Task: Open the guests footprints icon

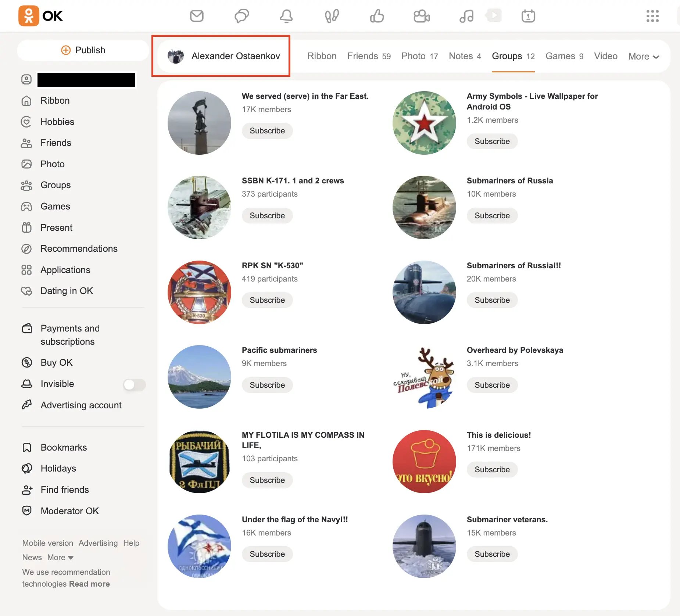Action: click(332, 15)
